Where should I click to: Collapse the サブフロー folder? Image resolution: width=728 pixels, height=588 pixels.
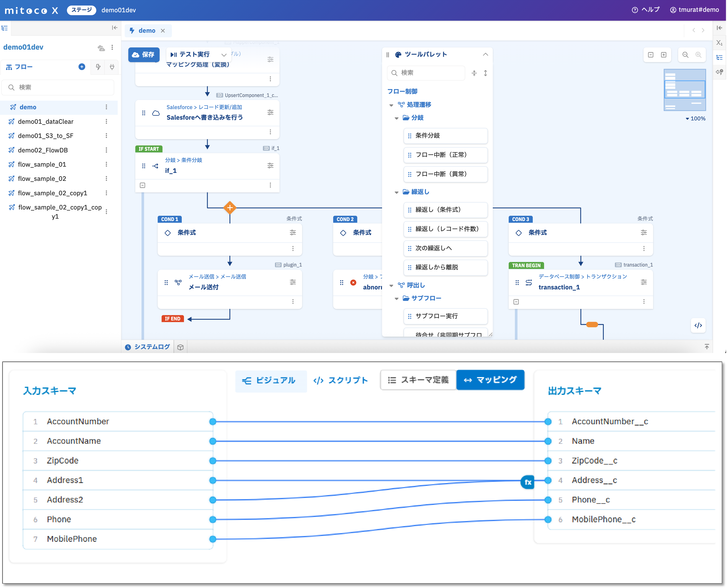397,299
